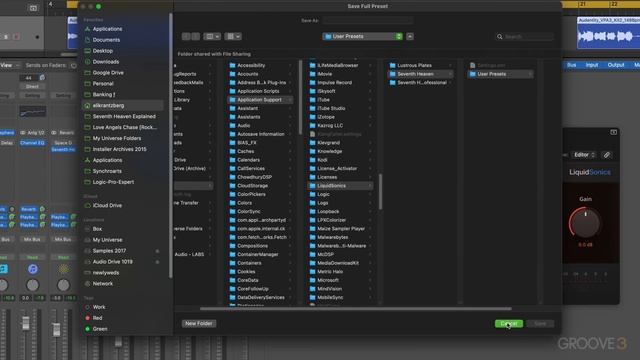The height and width of the screenshot is (360, 640).
Task: Click the middle channel pan knob
Action: [x=33, y=285]
